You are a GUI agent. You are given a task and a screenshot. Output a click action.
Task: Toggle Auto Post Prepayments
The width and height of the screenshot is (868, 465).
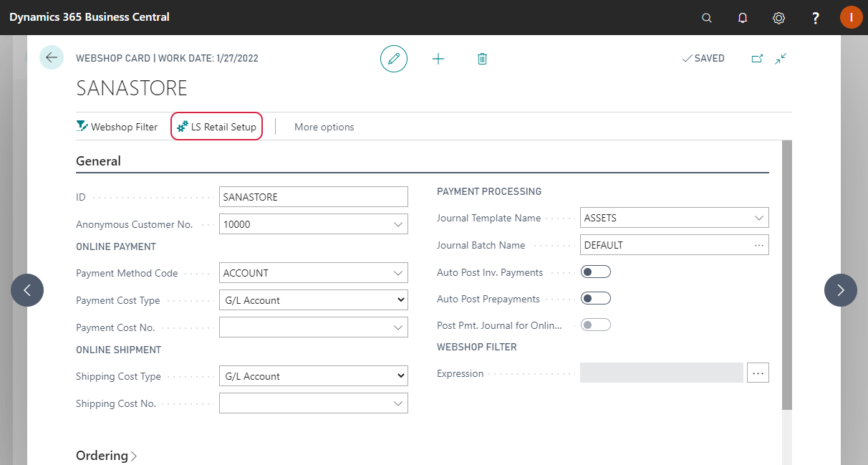coord(596,298)
